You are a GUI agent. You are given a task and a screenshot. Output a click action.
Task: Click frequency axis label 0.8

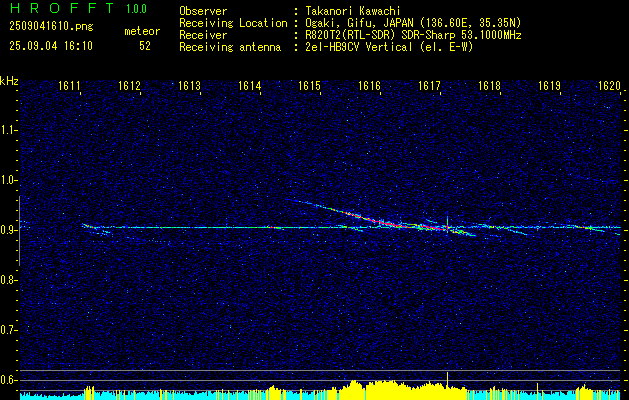click(x=8, y=280)
